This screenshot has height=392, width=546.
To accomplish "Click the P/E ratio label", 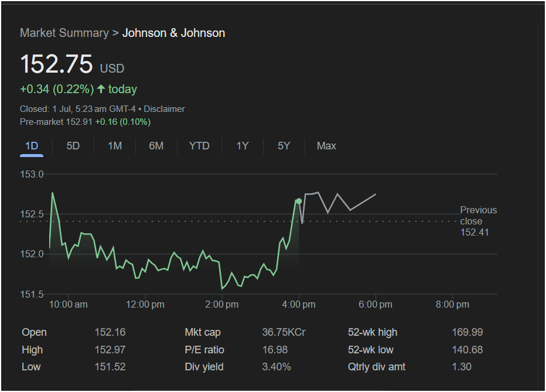I will [x=204, y=350].
